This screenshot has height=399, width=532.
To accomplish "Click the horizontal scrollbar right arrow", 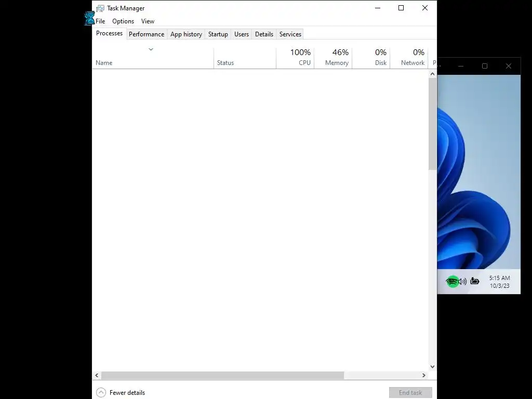I will point(424,375).
